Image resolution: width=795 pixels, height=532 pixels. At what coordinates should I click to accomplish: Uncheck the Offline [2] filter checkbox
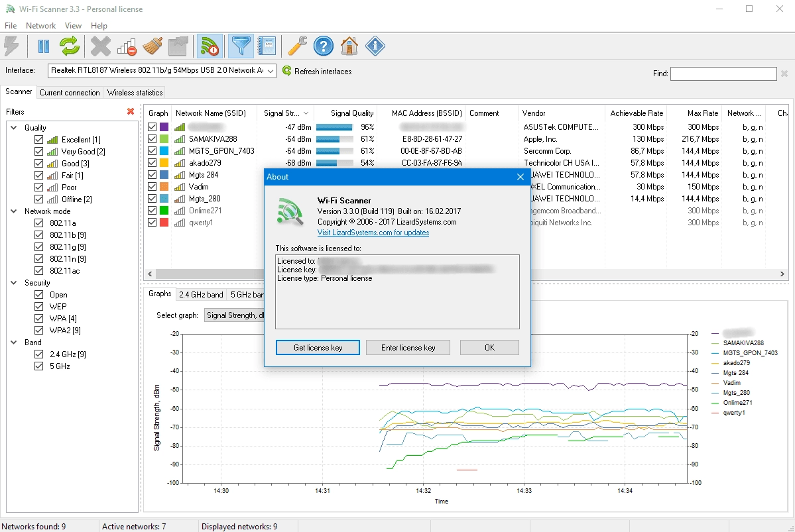coord(38,199)
